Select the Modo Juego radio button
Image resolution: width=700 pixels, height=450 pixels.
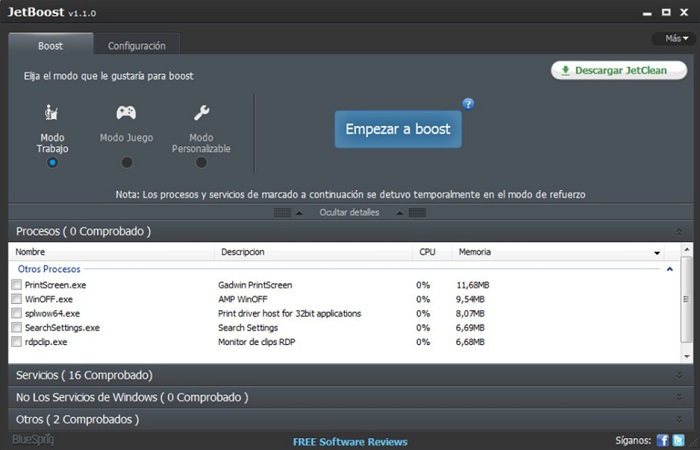126,162
